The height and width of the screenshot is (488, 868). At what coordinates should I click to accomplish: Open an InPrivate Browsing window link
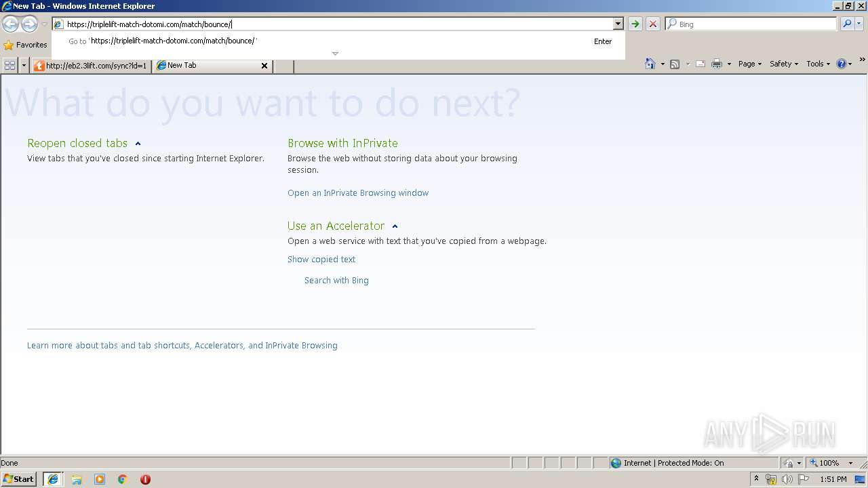(358, 192)
